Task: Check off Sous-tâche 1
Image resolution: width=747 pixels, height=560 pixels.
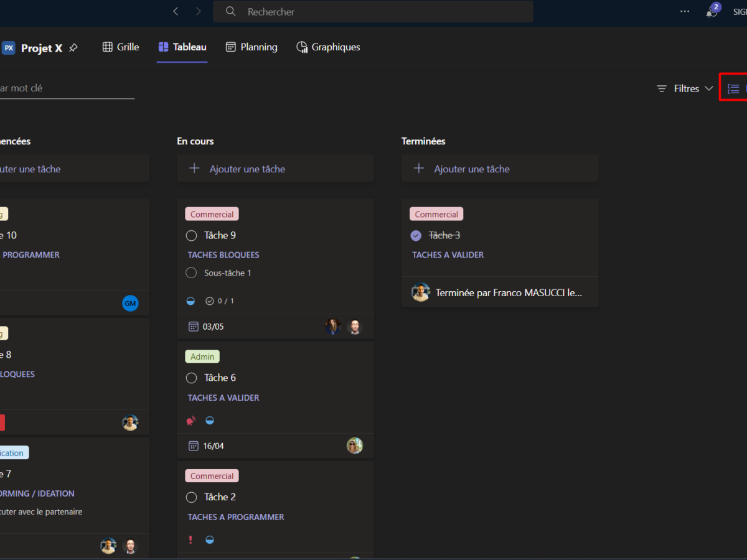Action: [192, 273]
